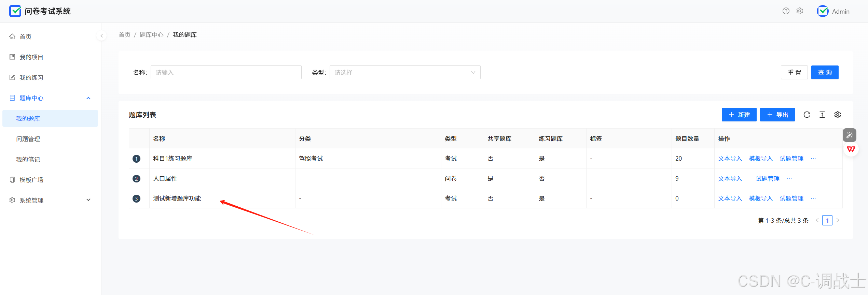
Task: Click 试题管理 for 科目1练习题库
Action: [x=791, y=158]
